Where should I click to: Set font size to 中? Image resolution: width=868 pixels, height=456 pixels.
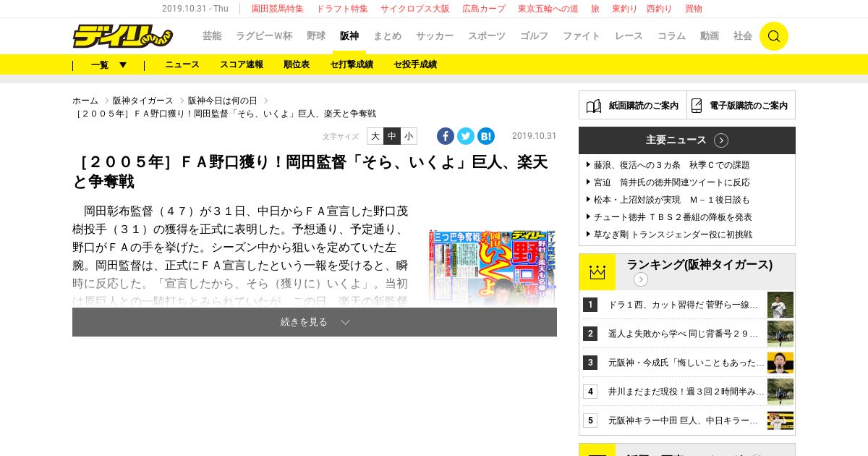pyautogui.click(x=392, y=136)
